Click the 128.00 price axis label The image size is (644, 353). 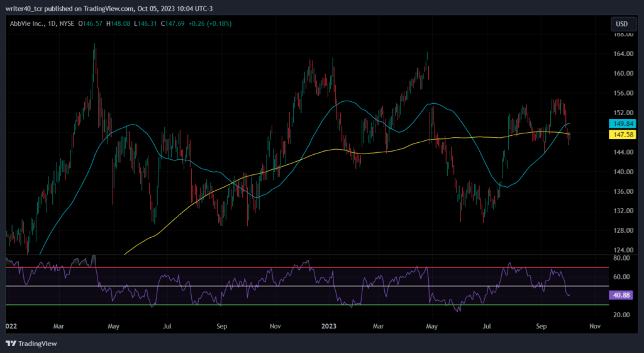(x=622, y=230)
